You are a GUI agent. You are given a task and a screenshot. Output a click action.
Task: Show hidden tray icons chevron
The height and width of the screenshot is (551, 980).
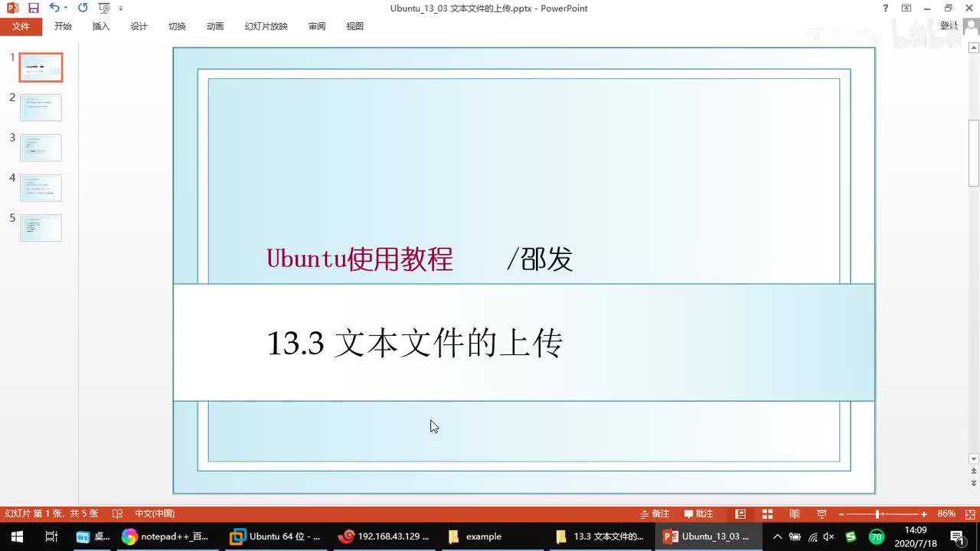[777, 536]
